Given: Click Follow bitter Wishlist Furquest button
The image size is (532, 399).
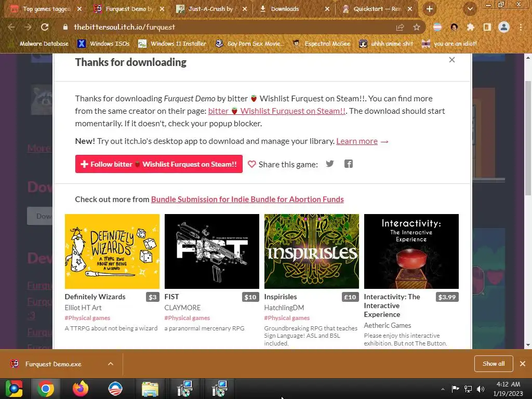Looking at the screenshot, I should coord(159,164).
